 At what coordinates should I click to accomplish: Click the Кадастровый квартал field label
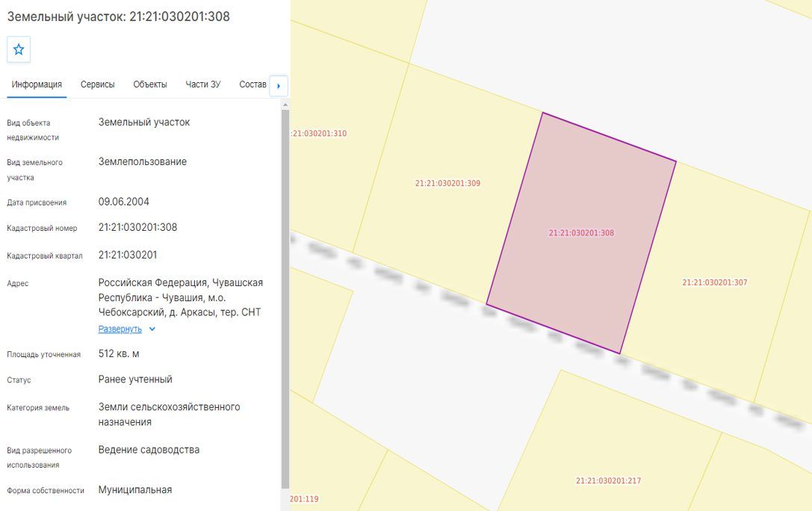(x=45, y=255)
